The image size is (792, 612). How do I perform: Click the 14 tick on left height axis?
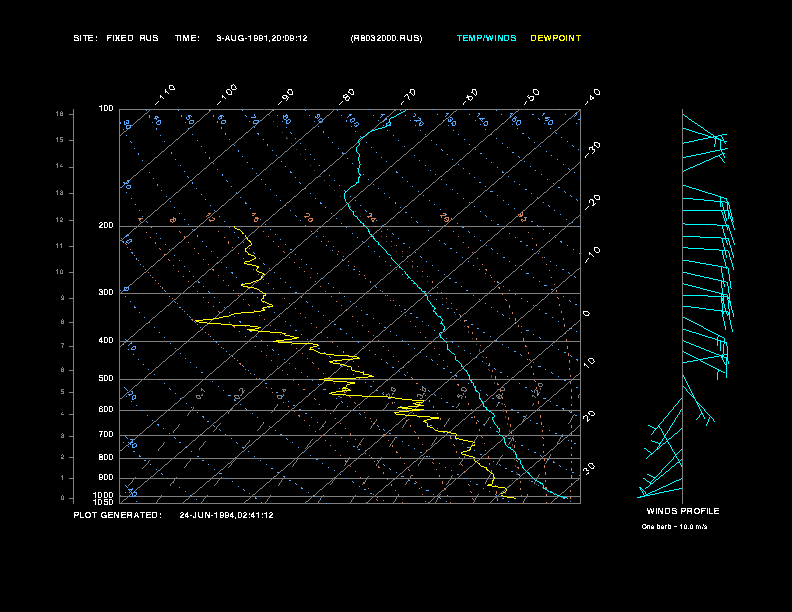point(60,167)
